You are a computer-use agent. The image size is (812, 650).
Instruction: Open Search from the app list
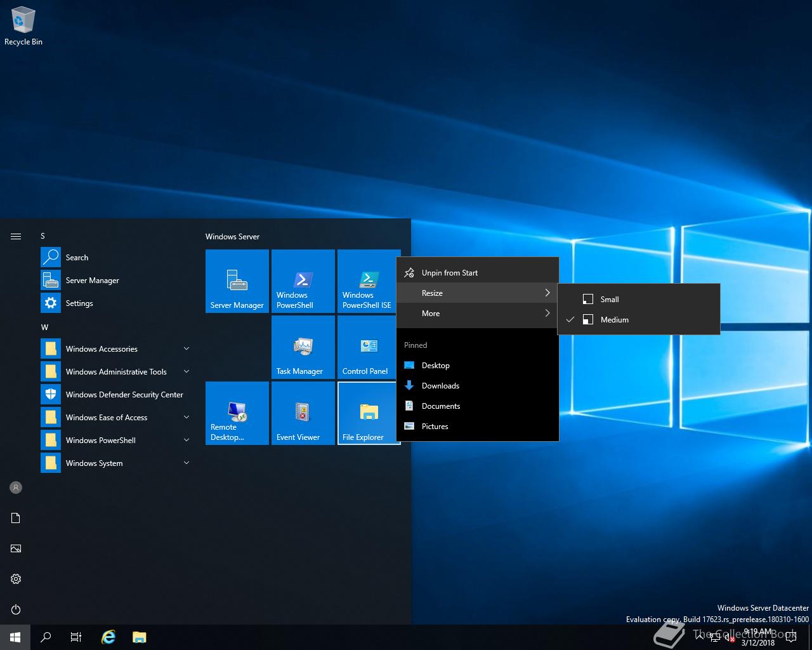(x=117, y=257)
